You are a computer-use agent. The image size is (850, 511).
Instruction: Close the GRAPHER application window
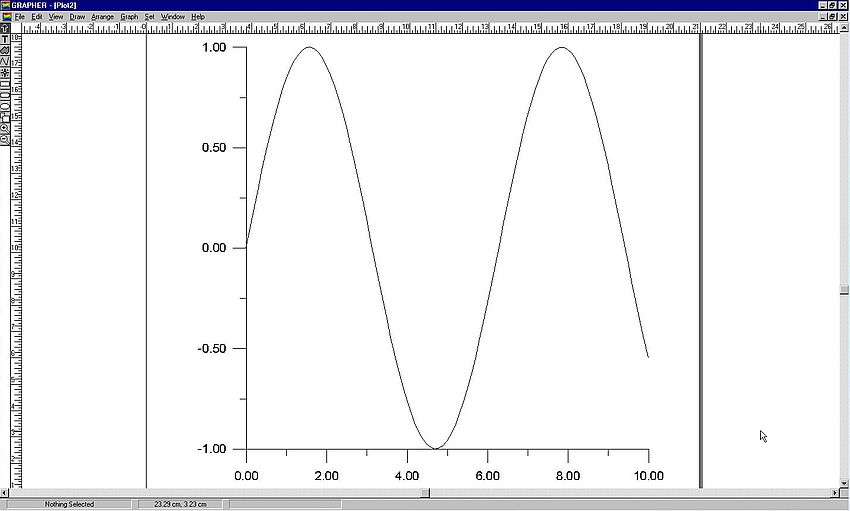pos(843,5)
